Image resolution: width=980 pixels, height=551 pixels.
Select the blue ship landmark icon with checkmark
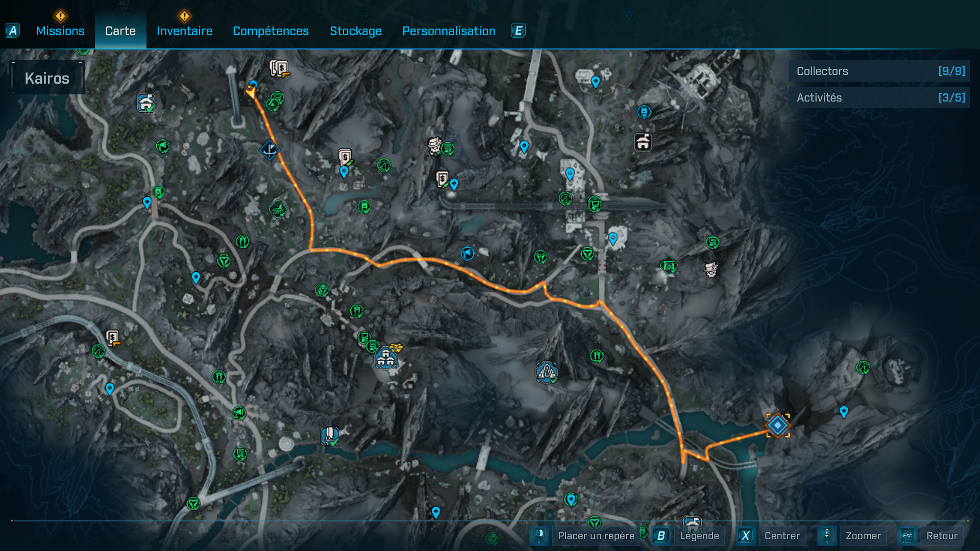[546, 372]
